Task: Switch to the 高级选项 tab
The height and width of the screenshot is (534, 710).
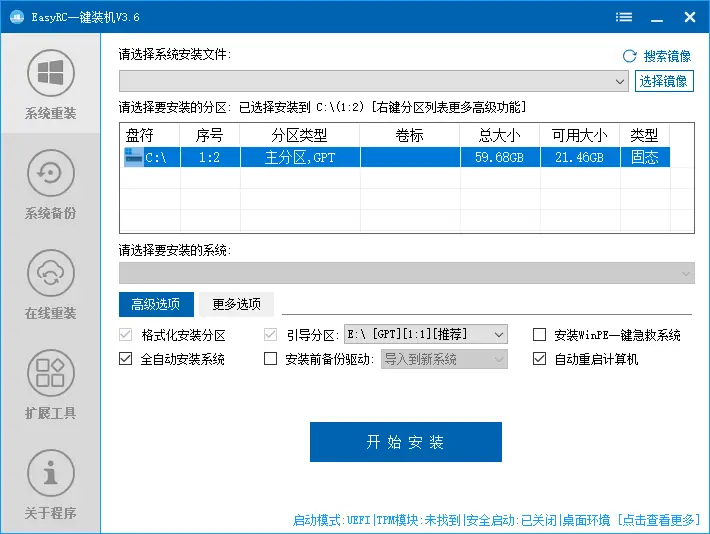Action: coord(155,304)
